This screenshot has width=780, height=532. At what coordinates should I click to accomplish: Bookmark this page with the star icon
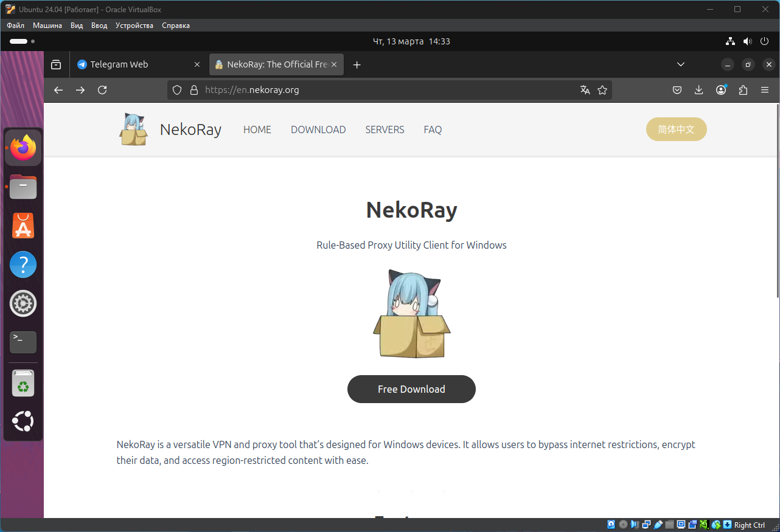pyautogui.click(x=602, y=90)
